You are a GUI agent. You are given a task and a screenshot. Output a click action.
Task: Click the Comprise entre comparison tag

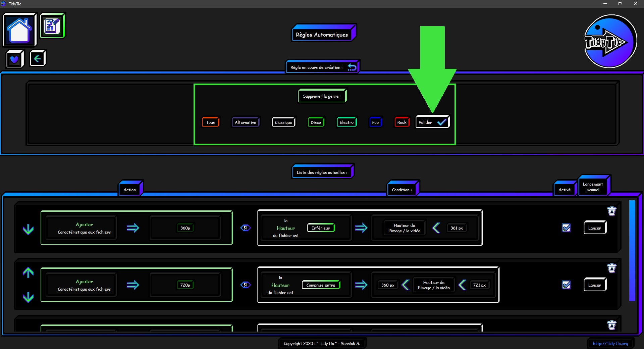tap(321, 285)
